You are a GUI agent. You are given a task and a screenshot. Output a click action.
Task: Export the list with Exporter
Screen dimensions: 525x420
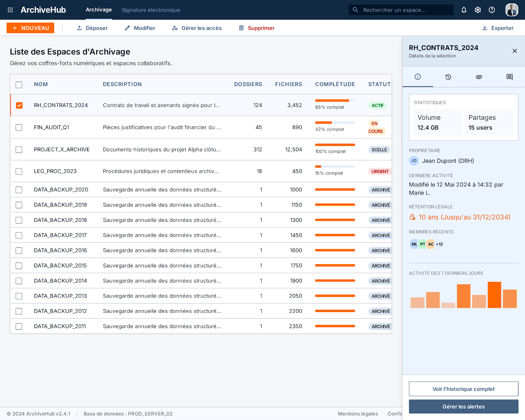(498, 28)
